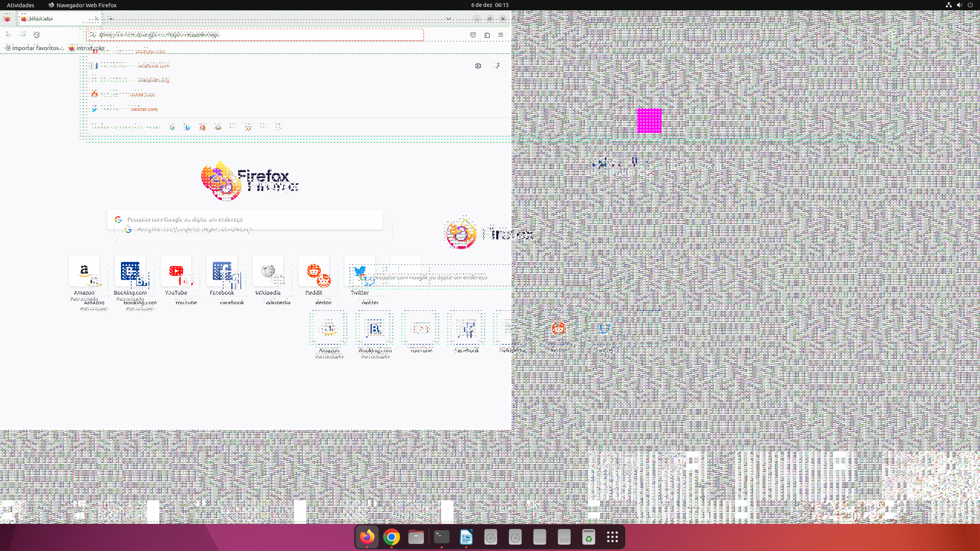Open Terminal from the dock
The height and width of the screenshot is (551, 980).
442,537
